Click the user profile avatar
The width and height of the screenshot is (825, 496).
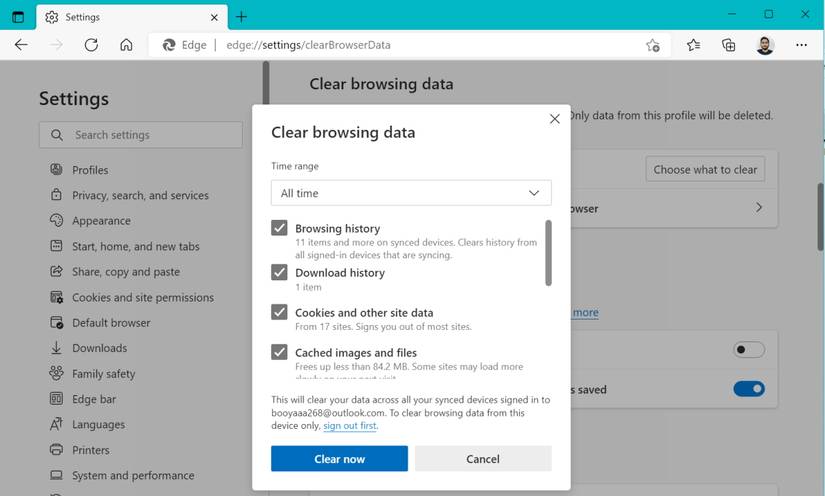coord(765,45)
